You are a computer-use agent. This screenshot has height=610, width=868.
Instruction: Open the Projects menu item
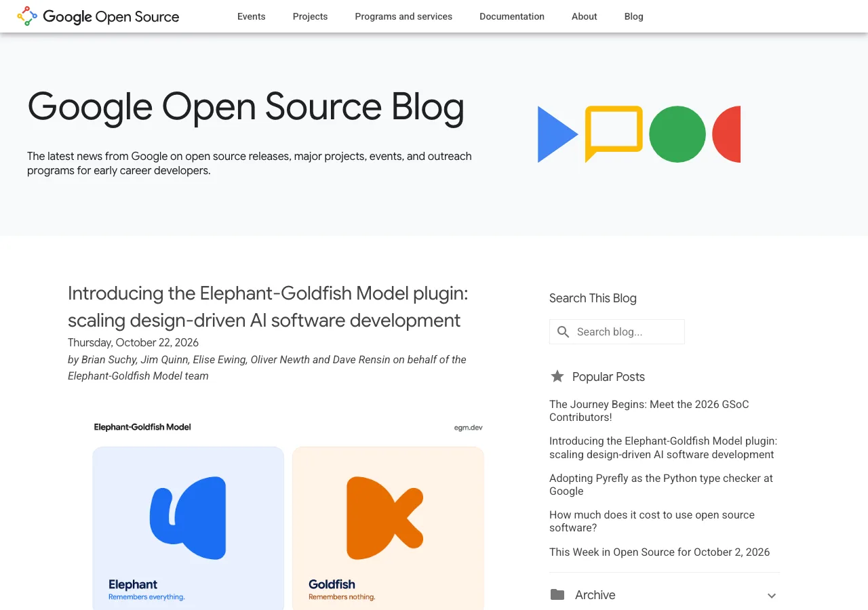coord(311,16)
